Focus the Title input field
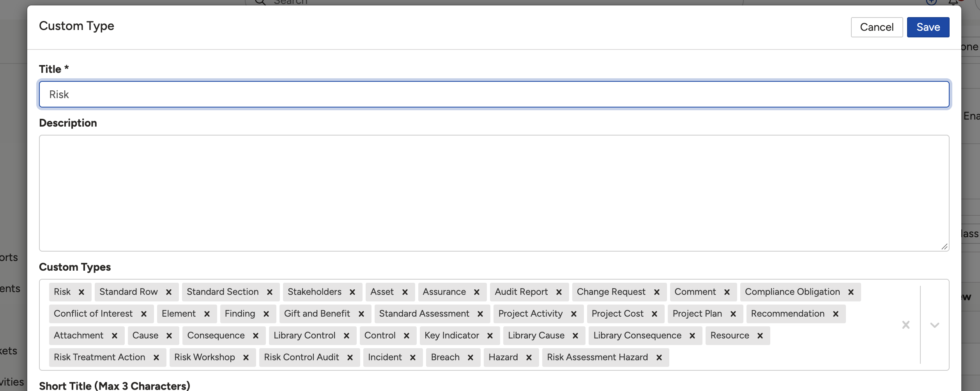 (x=494, y=94)
